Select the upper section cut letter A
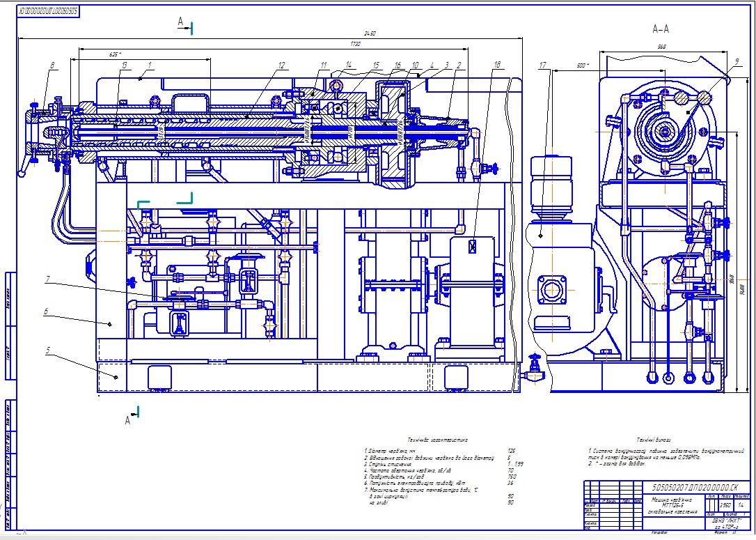756x540 pixels. coord(181,21)
